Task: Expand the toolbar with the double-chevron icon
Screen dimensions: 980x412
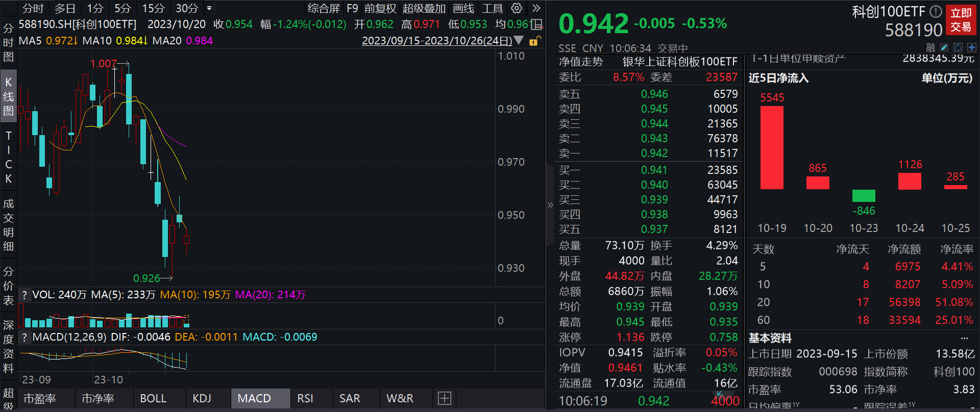Action: (x=536, y=8)
